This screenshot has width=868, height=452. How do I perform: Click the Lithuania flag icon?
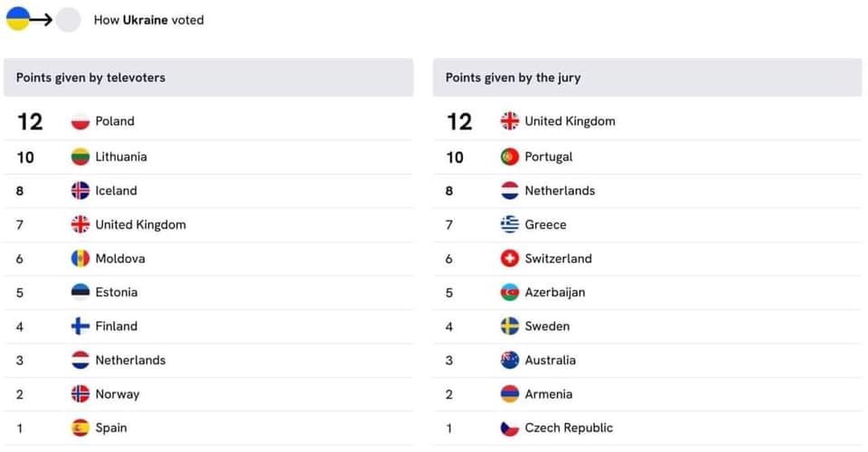click(x=80, y=156)
